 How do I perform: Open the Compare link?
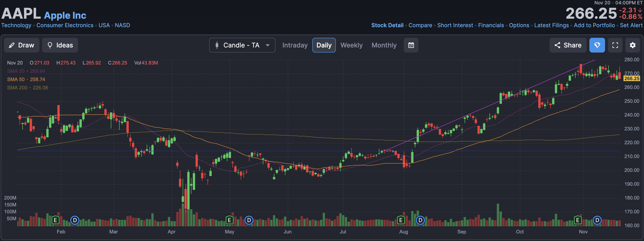click(420, 25)
